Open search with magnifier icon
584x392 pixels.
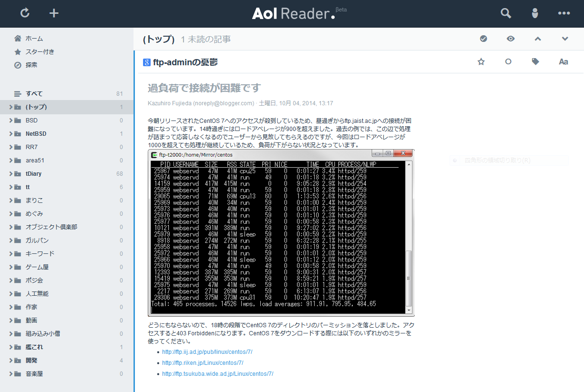point(506,13)
